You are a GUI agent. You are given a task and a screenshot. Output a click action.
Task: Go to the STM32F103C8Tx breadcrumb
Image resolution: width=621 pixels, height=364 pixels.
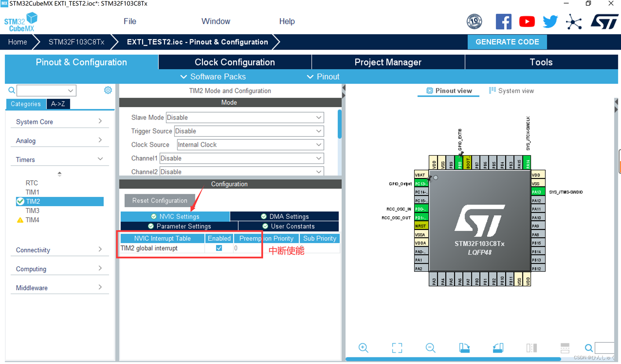tap(76, 42)
